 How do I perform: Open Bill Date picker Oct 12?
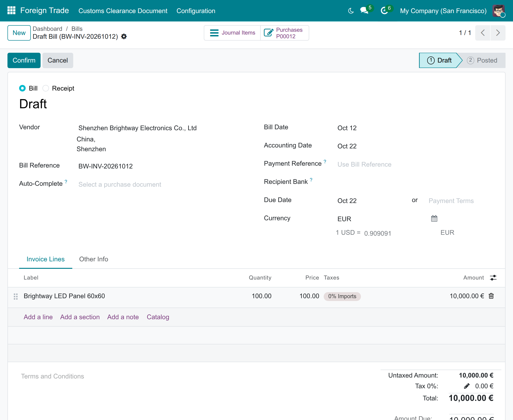[415, 128]
